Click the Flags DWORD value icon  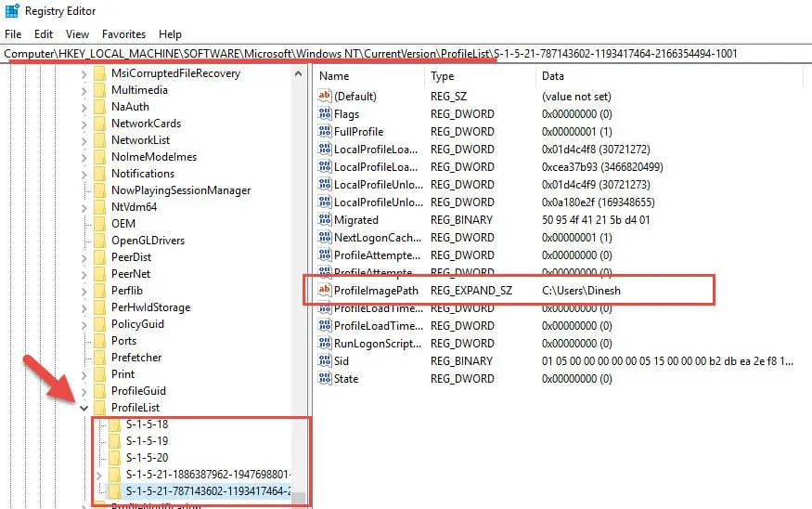[x=325, y=113]
